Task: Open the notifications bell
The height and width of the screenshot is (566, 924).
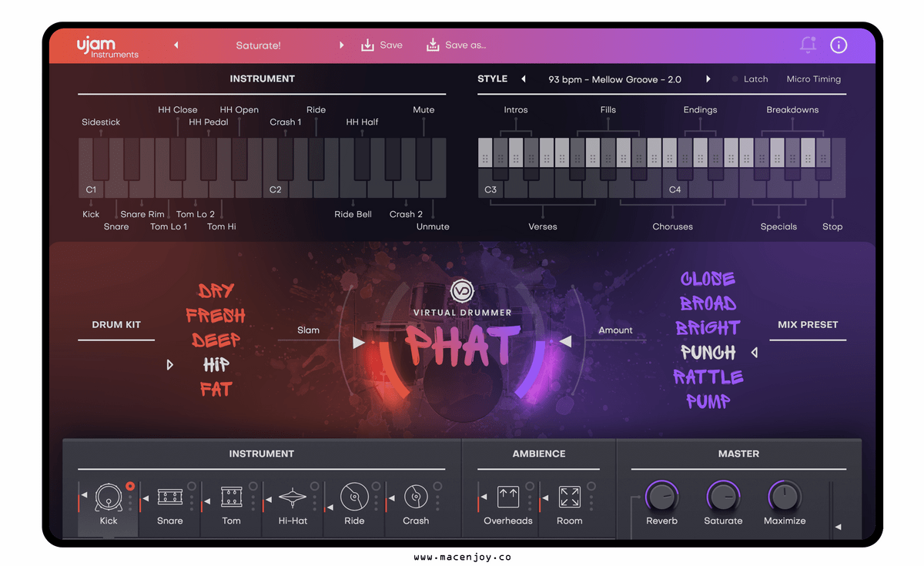Action: [808, 45]
